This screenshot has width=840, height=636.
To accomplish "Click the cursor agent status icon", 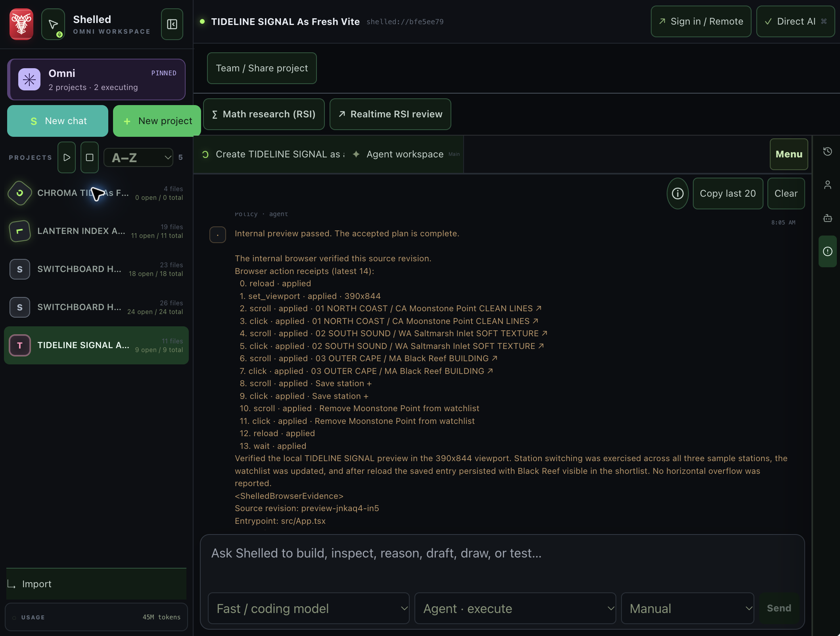I will click(x=53, y=24).
